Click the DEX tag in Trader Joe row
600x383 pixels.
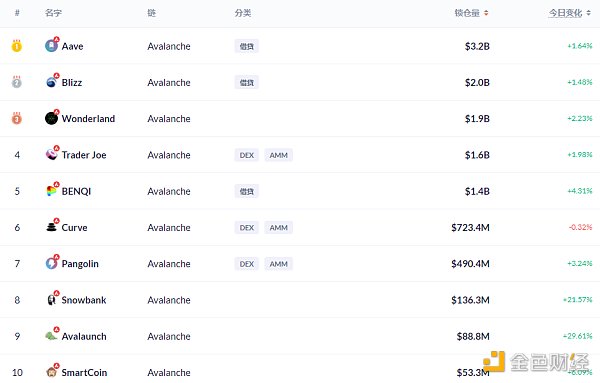coord(247,155)
